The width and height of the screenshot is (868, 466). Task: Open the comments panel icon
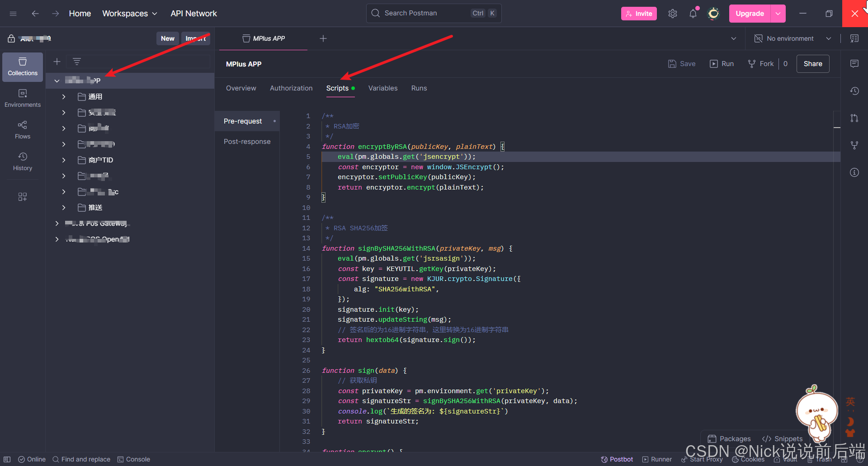coord(854,64)
